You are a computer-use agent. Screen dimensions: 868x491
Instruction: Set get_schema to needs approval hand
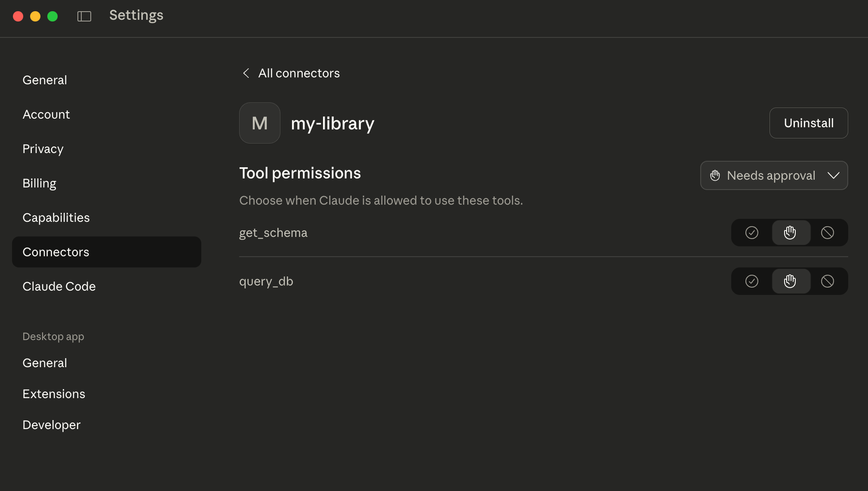click(790, 233)
